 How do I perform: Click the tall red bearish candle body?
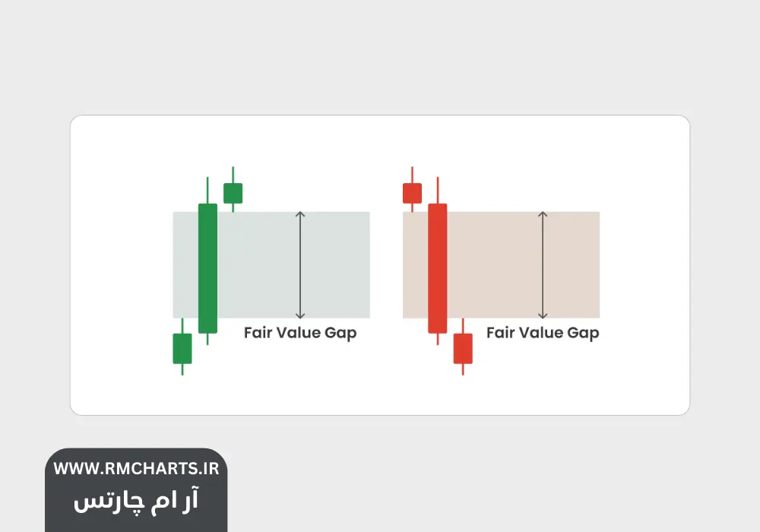[437, 268]
